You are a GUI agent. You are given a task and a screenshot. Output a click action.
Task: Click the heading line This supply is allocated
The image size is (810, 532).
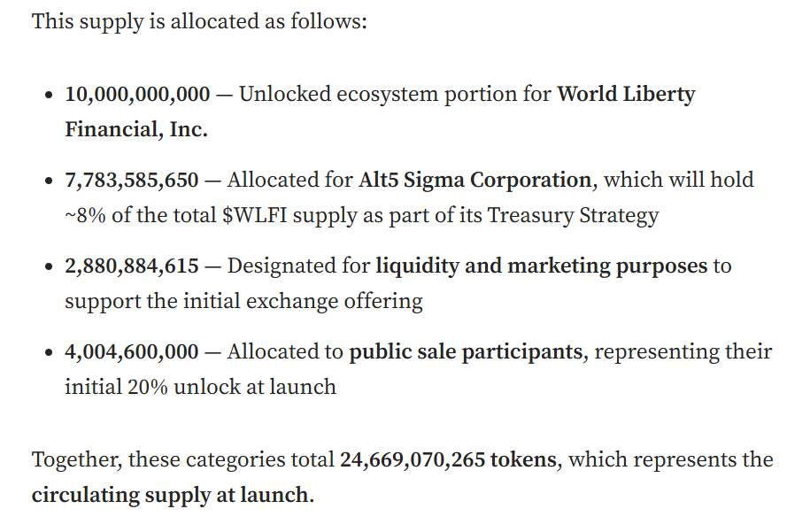(199, 23)
